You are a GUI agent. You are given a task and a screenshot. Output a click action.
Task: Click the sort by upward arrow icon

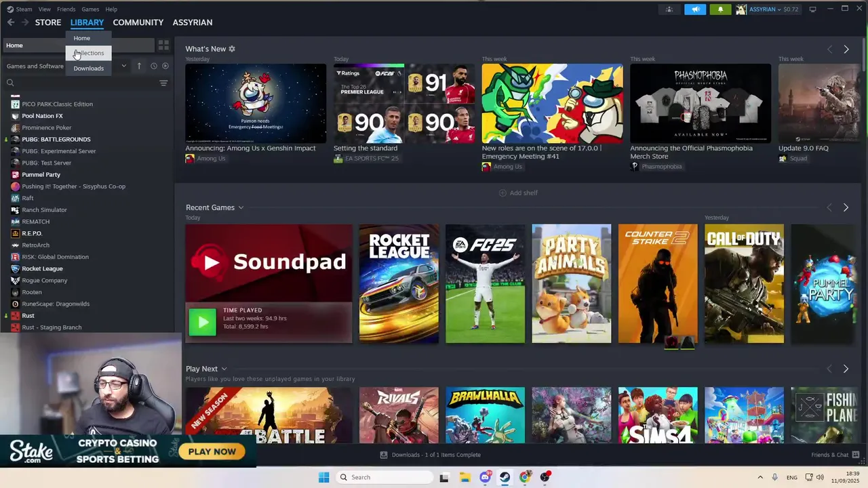point(139,66)
